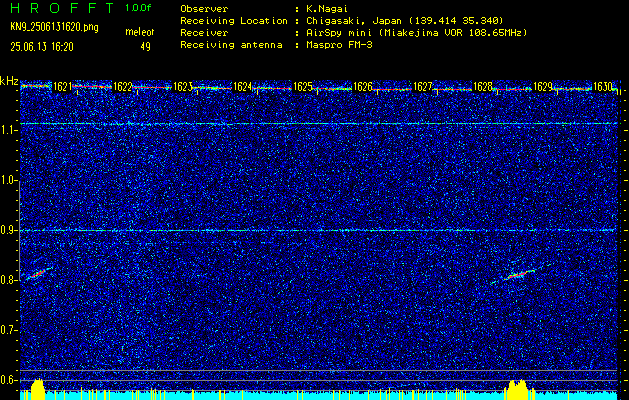Click the meteor echo streak near 1628
Viewport: 629px width, 400px height.
pyautogui.click(x=519, y=275)
